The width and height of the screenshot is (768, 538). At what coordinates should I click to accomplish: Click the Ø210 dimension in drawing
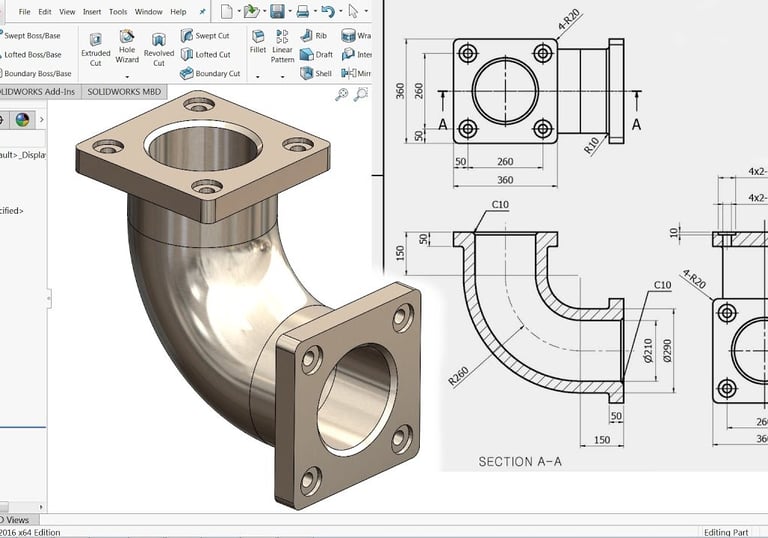point(648,350)
